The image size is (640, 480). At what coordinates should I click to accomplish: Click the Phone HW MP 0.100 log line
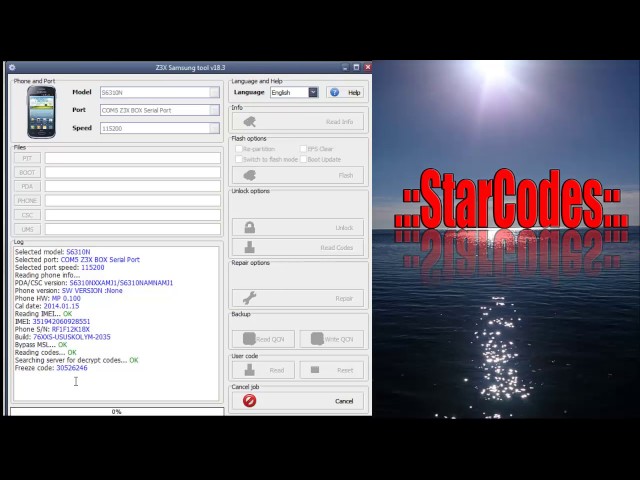tap(48, 298)
